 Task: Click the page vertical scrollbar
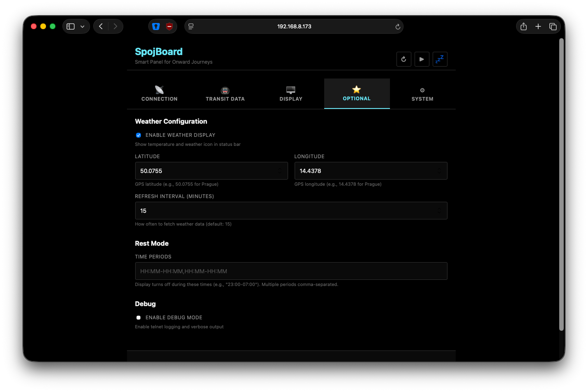(x=561, y=185)
